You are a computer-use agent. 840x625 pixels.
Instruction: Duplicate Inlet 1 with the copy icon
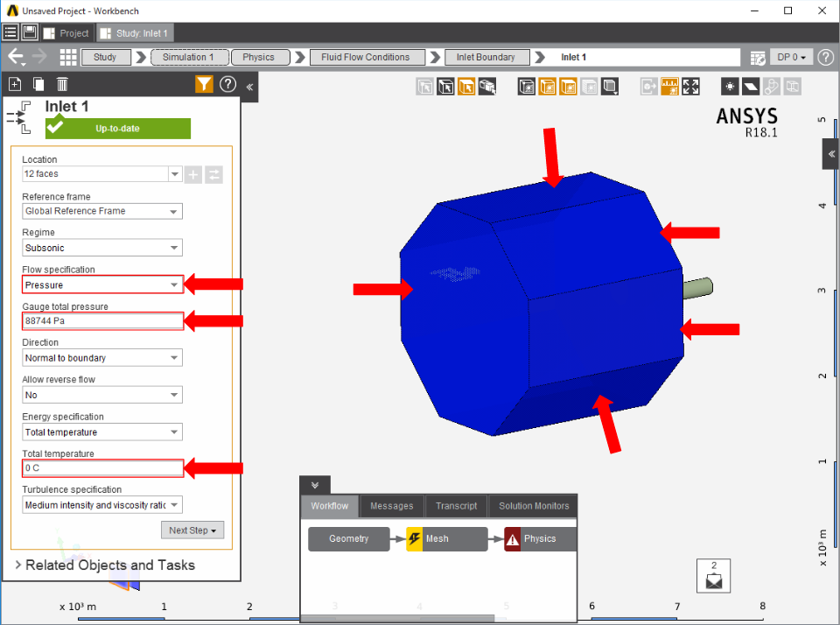pyautogui.click(x=38, y=84)
